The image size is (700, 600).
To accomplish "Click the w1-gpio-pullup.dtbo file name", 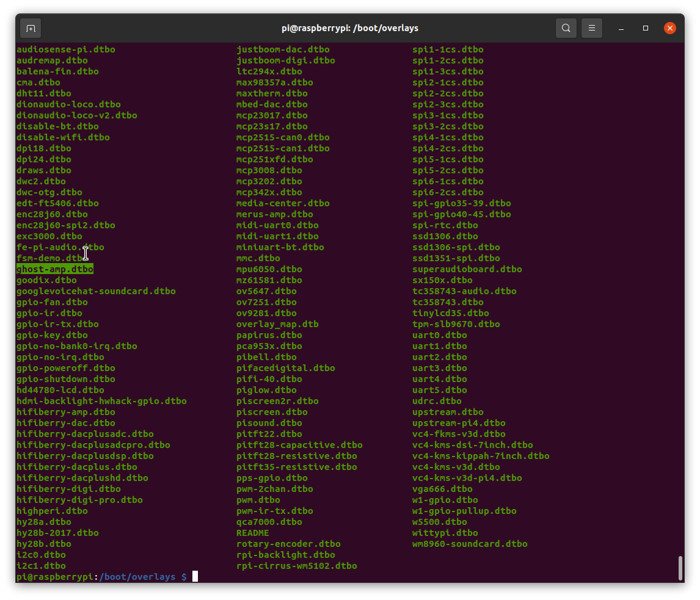I will coord(464,511).
